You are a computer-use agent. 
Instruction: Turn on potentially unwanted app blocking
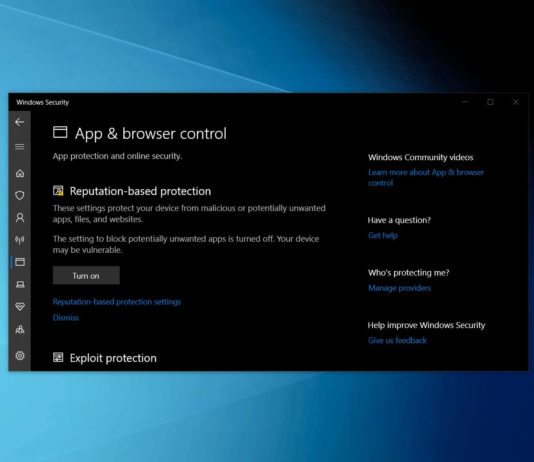pyautogui.click(x=86, y=275)
